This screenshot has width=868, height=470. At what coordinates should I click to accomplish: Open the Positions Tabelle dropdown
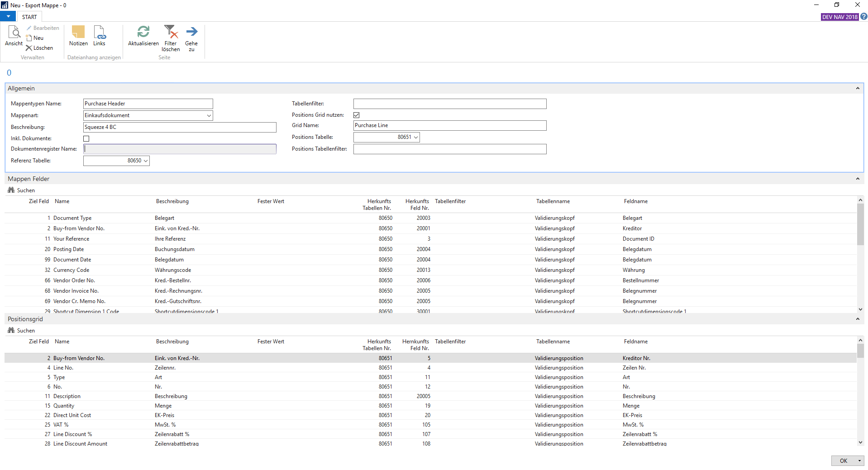pyautogui.click(x=416, y=137)
